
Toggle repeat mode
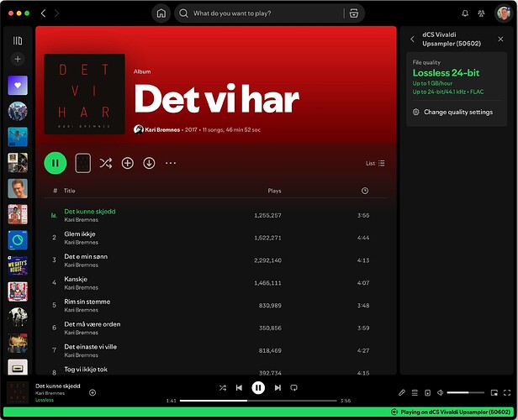tap(293, 388)
